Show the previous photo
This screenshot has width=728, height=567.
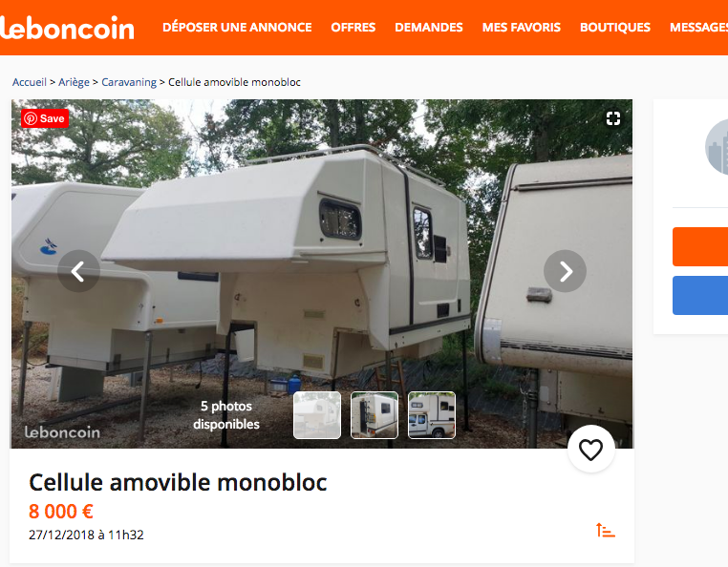point(78,271)
